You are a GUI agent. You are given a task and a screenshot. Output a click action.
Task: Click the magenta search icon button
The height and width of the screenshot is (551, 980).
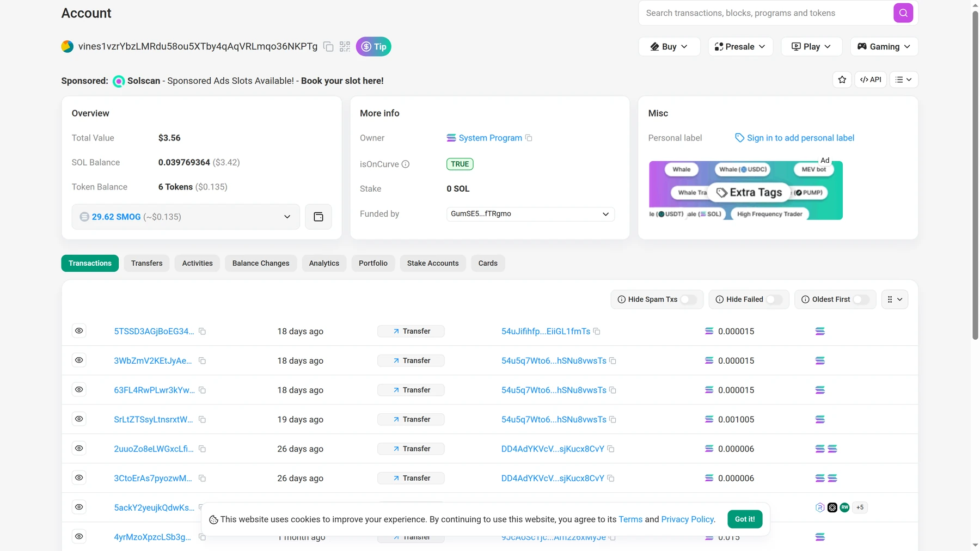pos(903,13)
